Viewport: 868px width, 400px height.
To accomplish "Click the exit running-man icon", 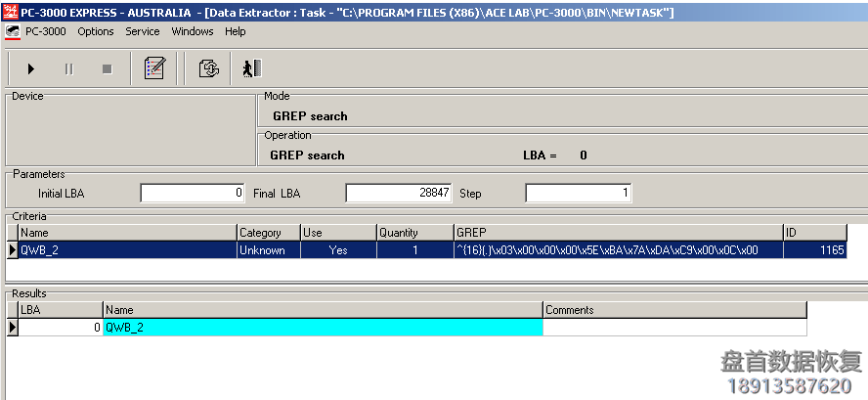I will coord(251,68).
